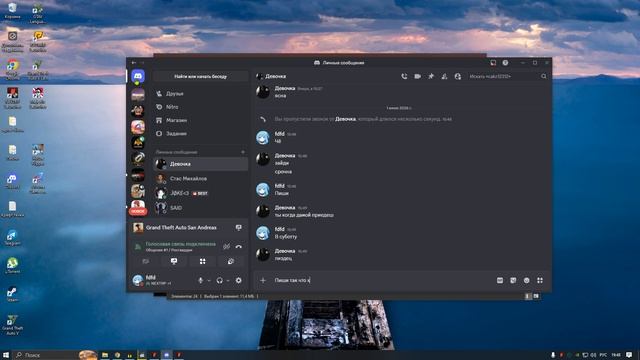Toggle noise suppression in voice panel
The image size is (640, 360).
pyautogui.click(x=227, y=247)
